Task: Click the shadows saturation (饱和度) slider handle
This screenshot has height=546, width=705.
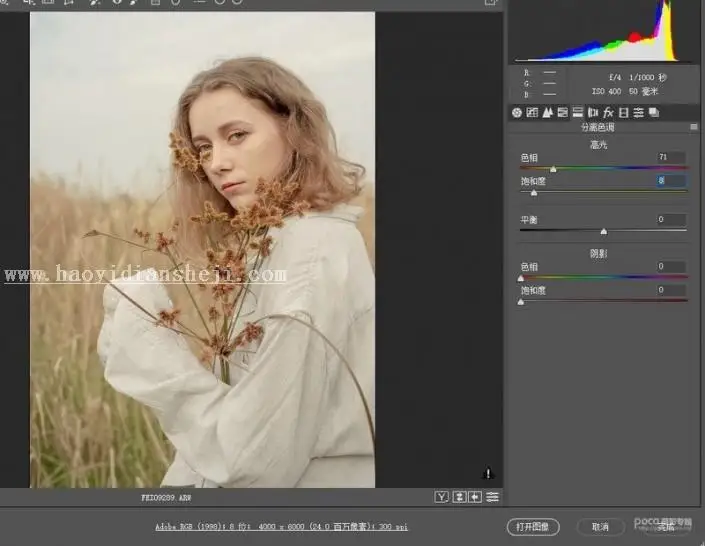Action: coord(521,302)
